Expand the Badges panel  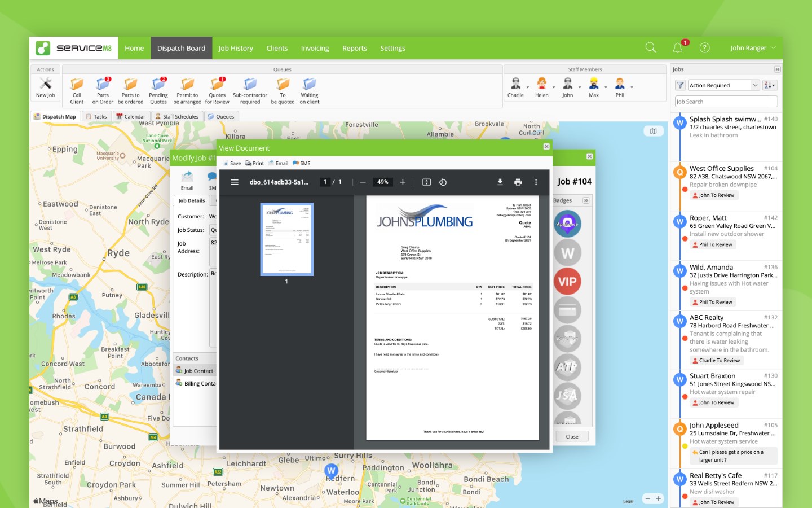pyautogui.click(x=586, y=200)
